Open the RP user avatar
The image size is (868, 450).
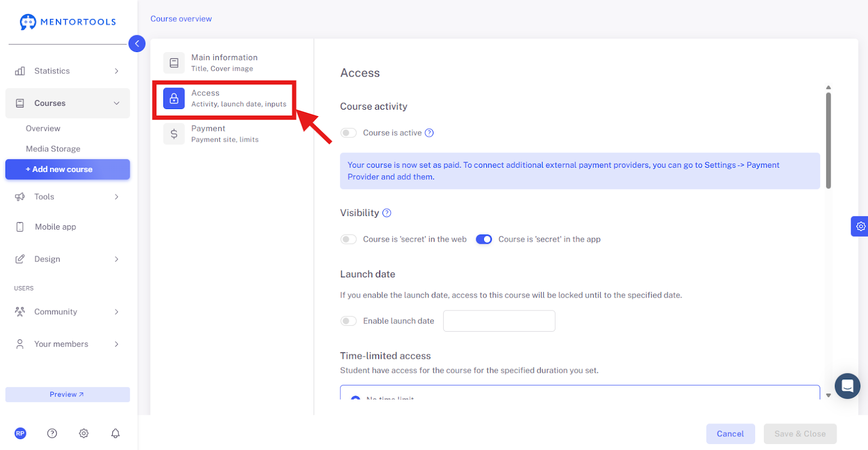click(x=20, y=433)
